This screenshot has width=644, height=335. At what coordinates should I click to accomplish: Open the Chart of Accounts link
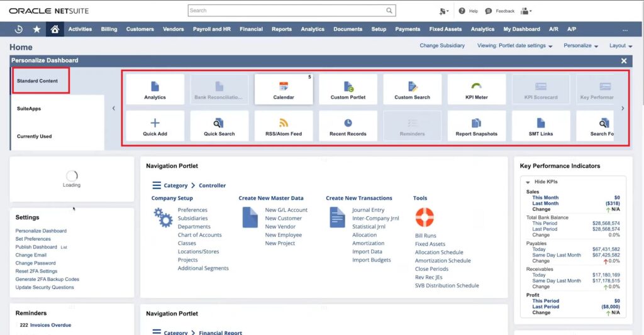(x=199, y=235)
